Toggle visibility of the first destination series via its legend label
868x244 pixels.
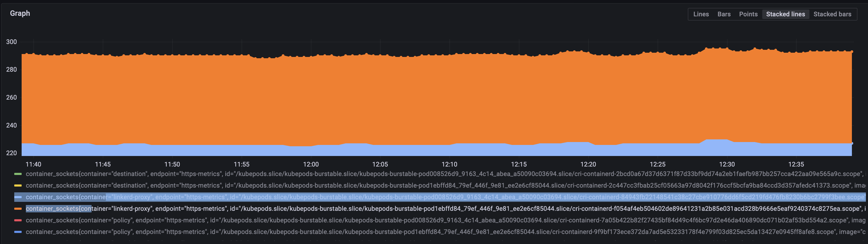point(135,174)
